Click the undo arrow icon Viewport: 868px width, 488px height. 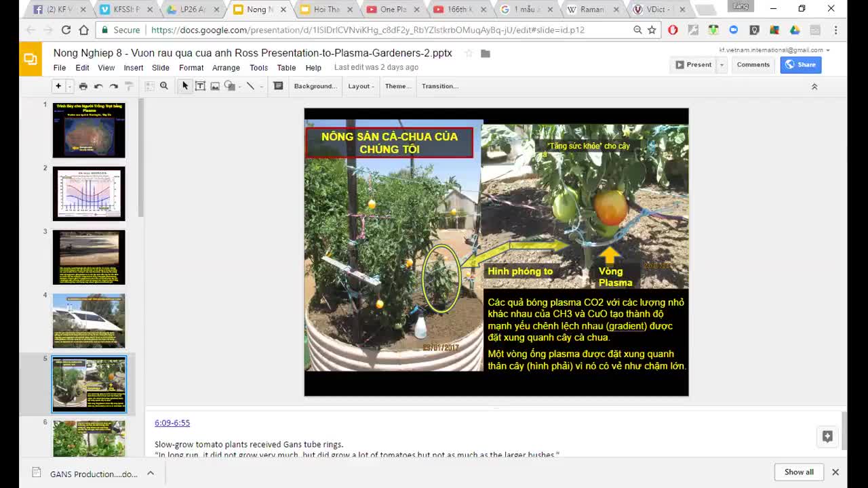pos(98,86)
